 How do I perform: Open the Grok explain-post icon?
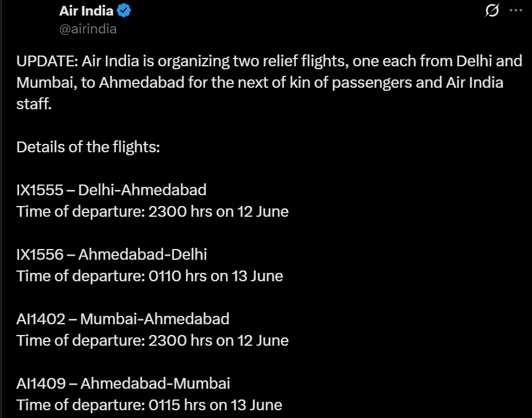(x=492, y=10)
